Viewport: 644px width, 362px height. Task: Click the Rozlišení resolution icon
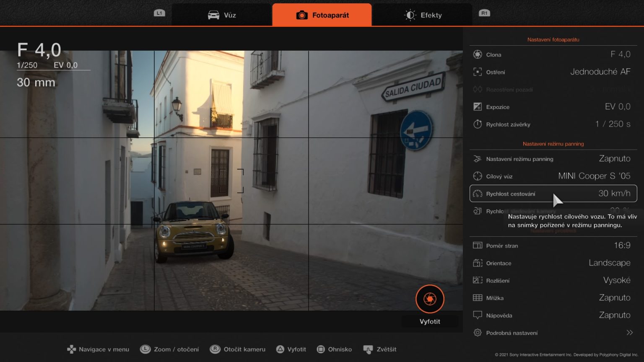(x=478, y=280)
